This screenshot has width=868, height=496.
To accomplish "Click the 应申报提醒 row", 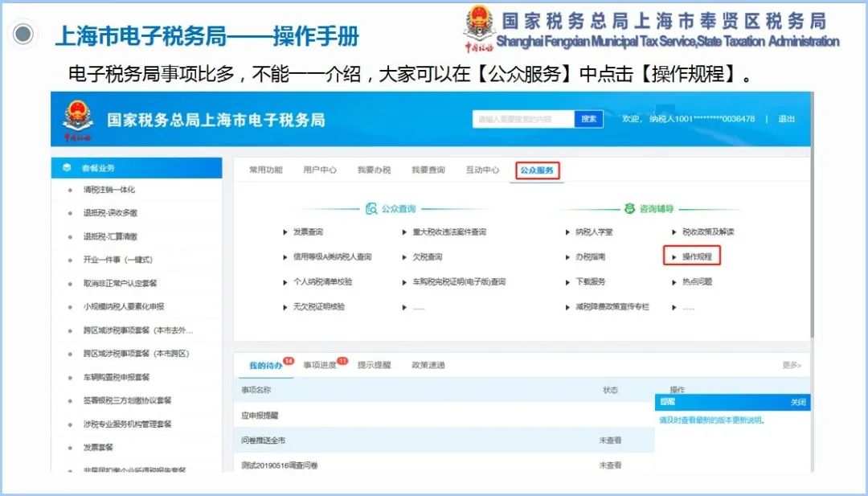I will [444, 415].
